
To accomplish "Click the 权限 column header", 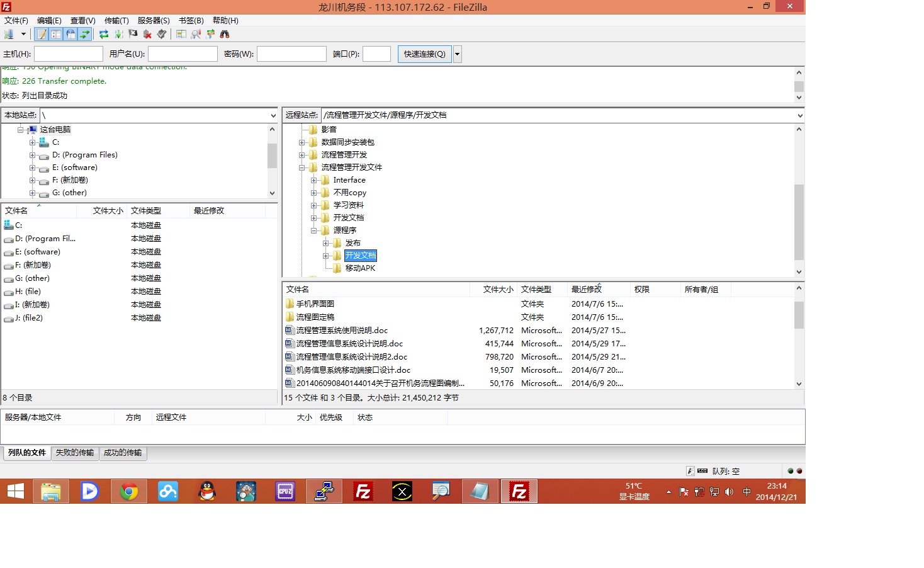I will point(655,290).
